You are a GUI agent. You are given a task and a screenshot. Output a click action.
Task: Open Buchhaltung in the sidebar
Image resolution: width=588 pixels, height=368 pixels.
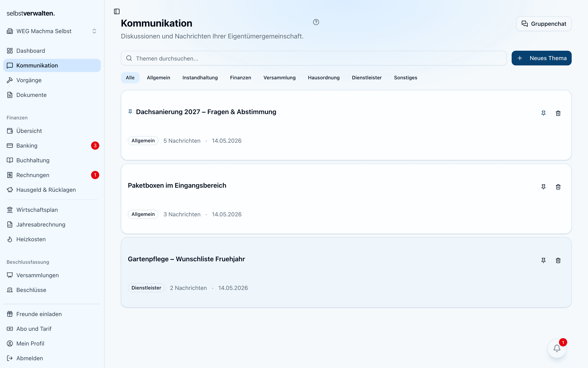[52, 160]
